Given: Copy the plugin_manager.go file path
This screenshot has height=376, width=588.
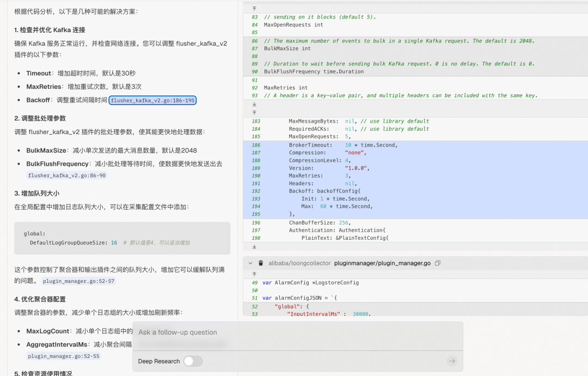Looking at the screenshot, I should point(438,263).
